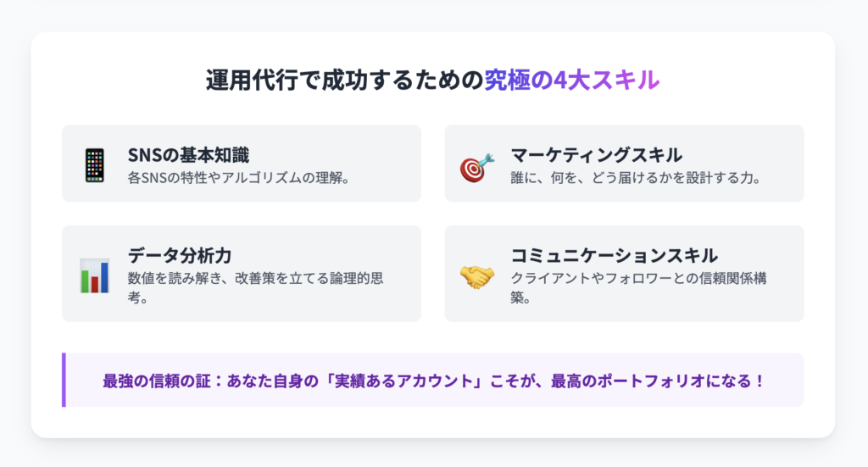Click the purple vertical accent bar on banner
Viewport: 868px width, 467px height.
coord(64,381)
